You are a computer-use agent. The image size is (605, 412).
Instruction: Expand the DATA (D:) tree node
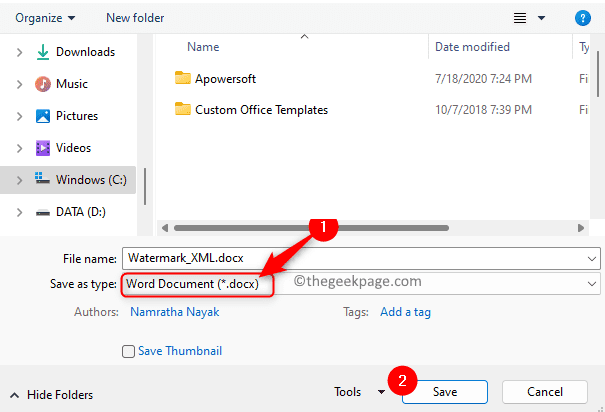(x=19, y=212)
